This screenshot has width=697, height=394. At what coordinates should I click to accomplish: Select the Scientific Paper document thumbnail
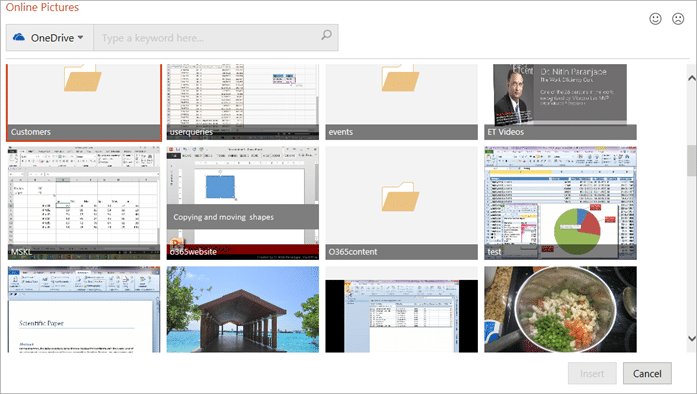tap(84, 310)
